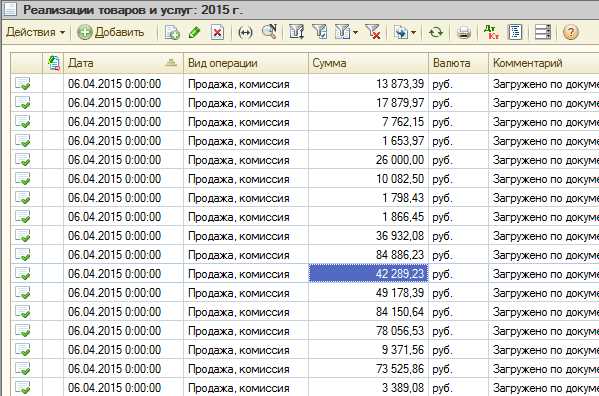The image size is (599, 396).
Task: Filter by current cell value icon
Action: tap(319, 32)
